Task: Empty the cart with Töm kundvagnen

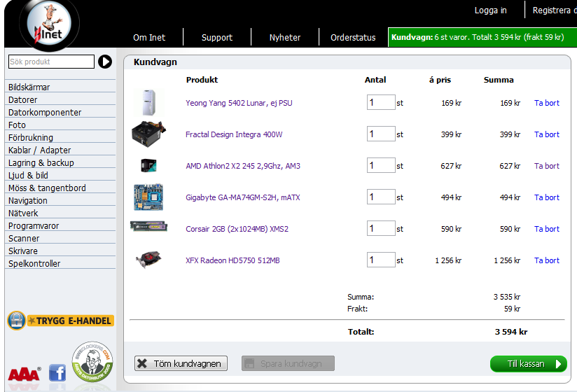Action: (181, 363)
